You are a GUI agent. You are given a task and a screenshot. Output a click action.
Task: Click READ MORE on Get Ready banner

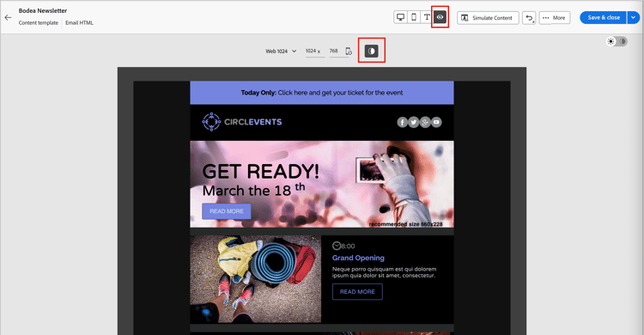tap(227, 211)
